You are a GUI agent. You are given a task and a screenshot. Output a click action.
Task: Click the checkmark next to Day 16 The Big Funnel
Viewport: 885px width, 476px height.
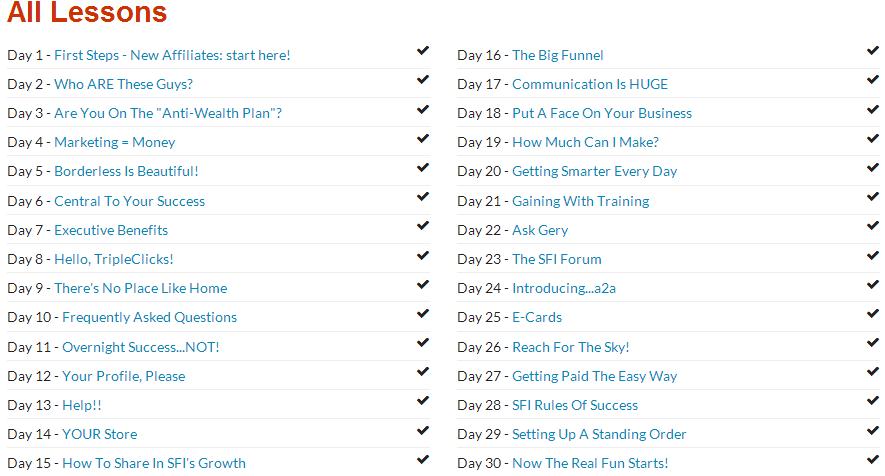tap(873, 51)
